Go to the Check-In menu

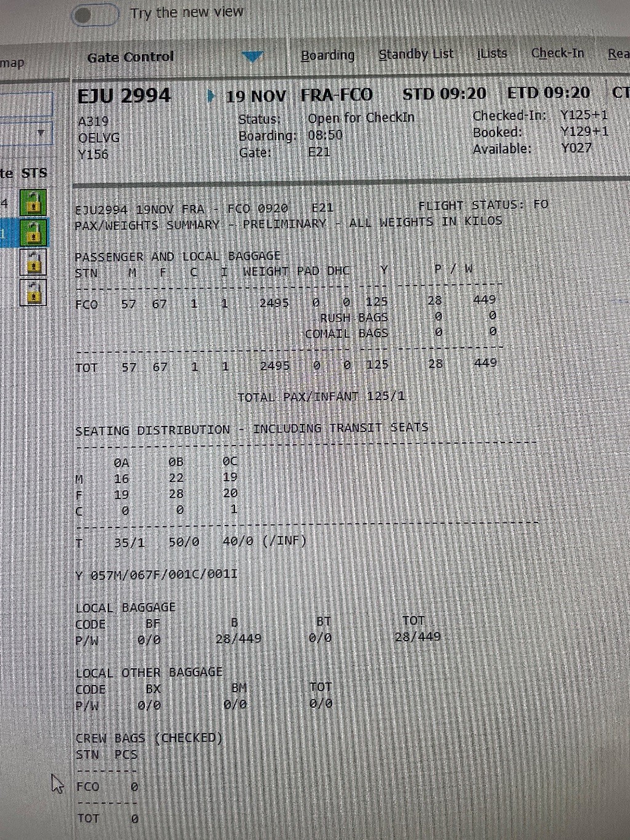click(x=557, y=53)
